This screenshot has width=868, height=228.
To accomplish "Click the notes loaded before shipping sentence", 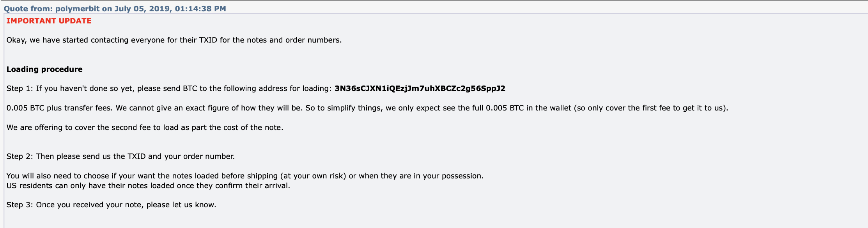I will [245, 176].
